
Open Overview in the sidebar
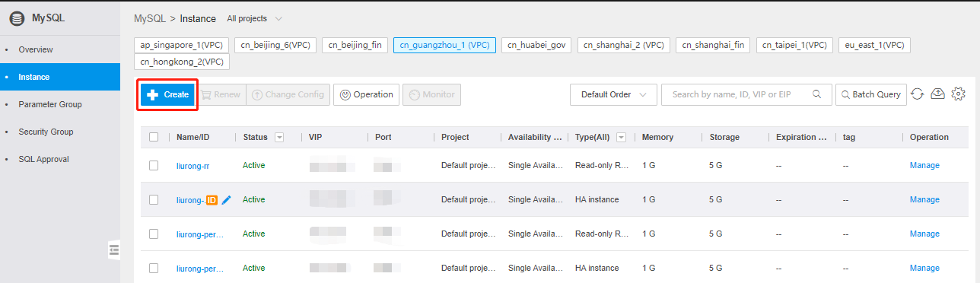pos(59,49)
